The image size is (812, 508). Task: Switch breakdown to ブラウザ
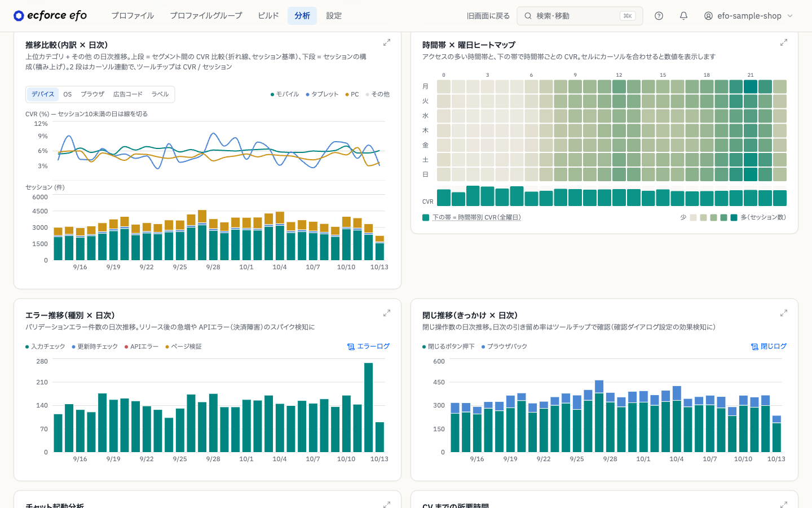pos(92,94)
